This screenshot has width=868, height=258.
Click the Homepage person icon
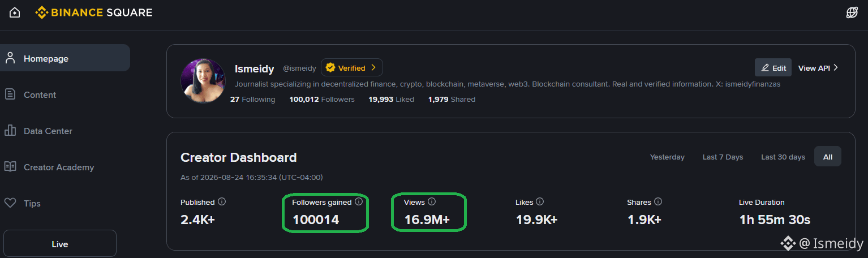coord(10,58)
